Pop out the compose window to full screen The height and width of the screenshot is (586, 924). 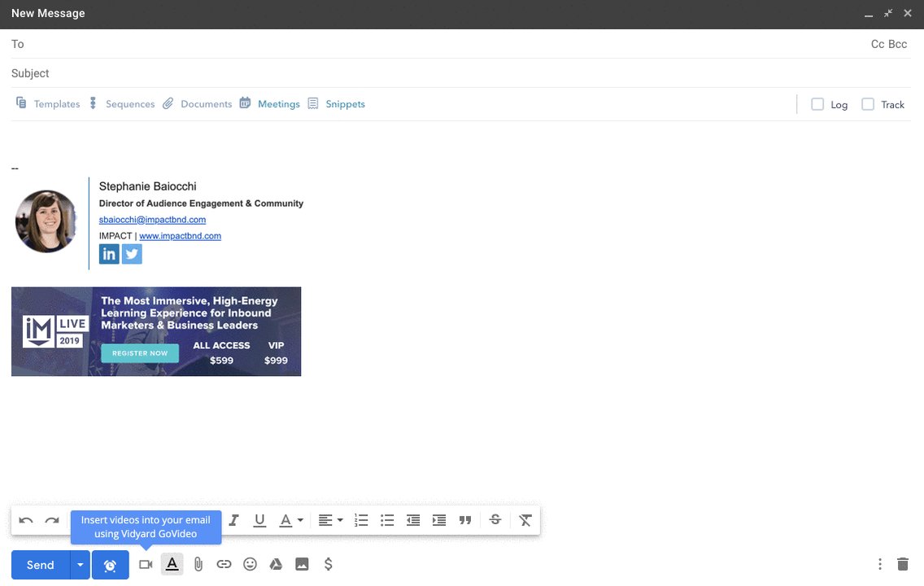pyautogui.click(x=888, y=13)
